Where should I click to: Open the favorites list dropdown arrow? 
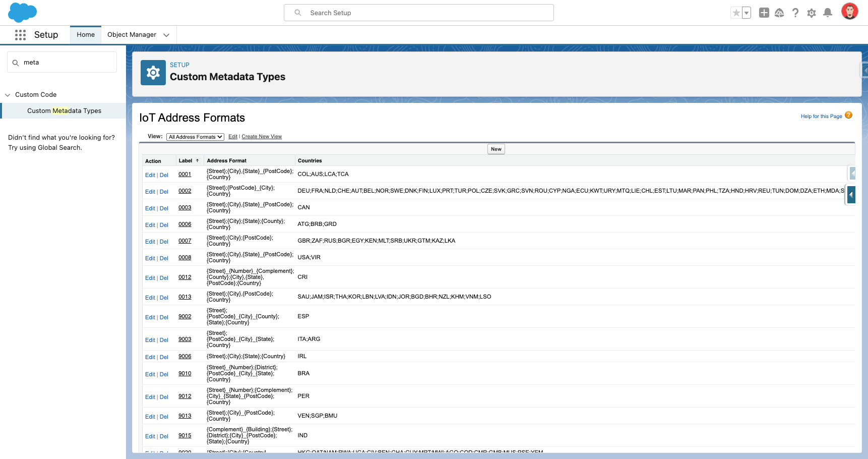(747, 13)
